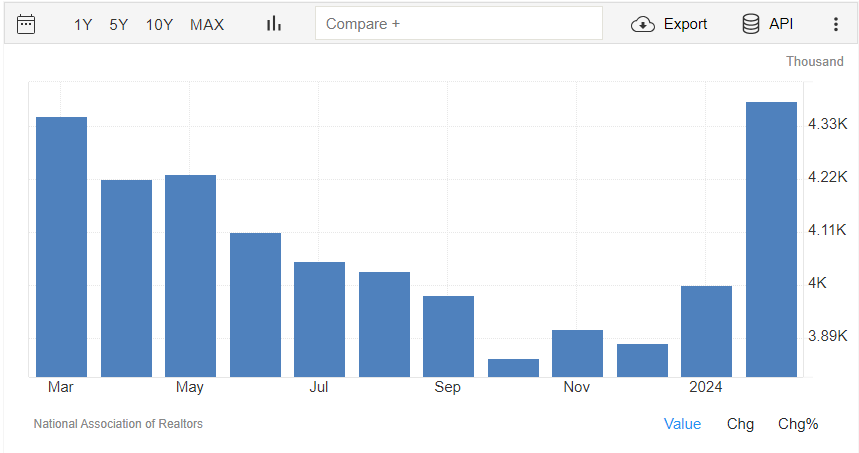Click the bar above Nov label
The width and height of the screenshot is (859, 453).
[x=577, y=353]
